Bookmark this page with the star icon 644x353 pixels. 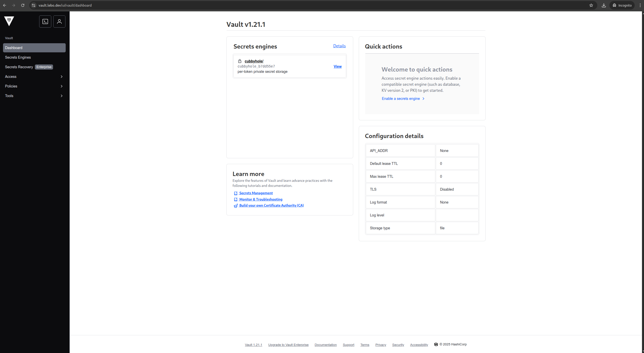click(x=591, y=5)
